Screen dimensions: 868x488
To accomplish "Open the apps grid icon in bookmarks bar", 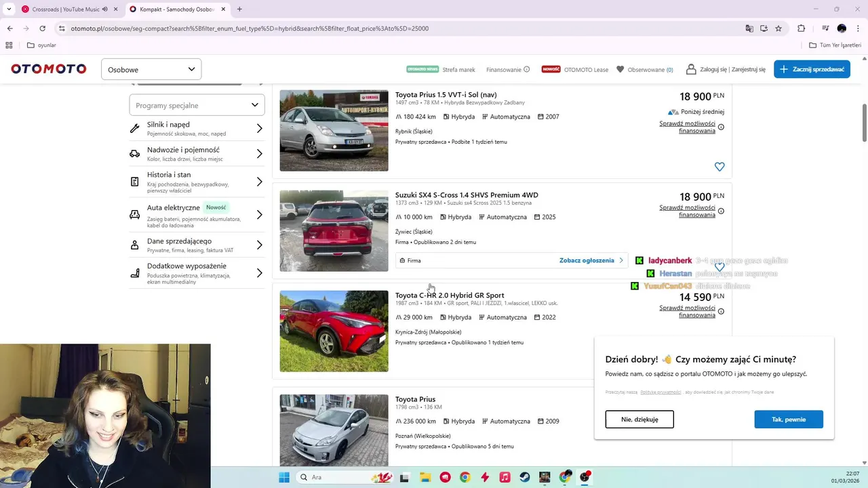I will click(x=9, y=45).
